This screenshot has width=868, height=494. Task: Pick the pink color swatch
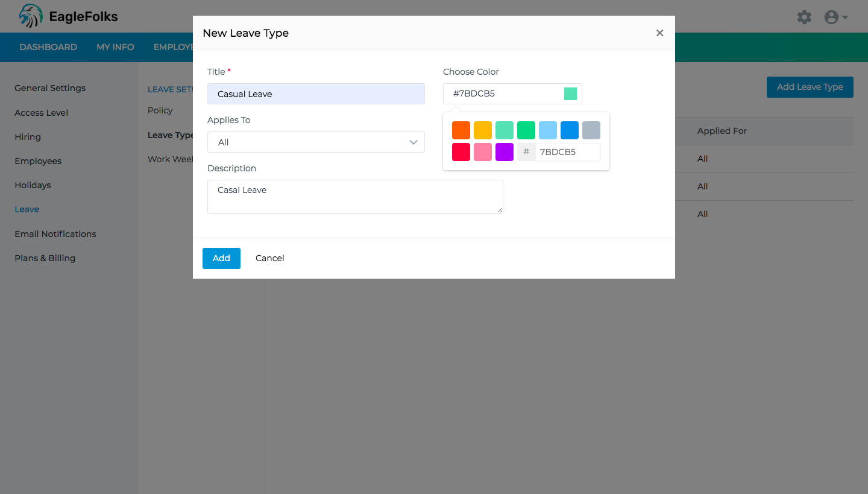pos(483,152)
